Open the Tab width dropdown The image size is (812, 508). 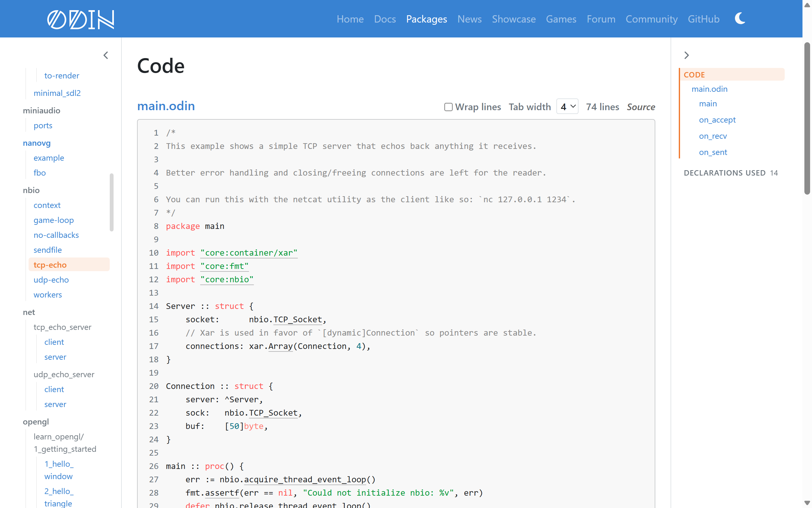pos(567,106)
